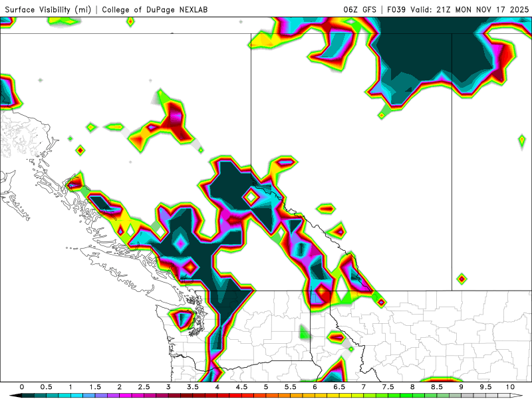Viewport: 532px width, 399px height.
Task: Click the "7.5" color scale label
Action: point(388,387)
